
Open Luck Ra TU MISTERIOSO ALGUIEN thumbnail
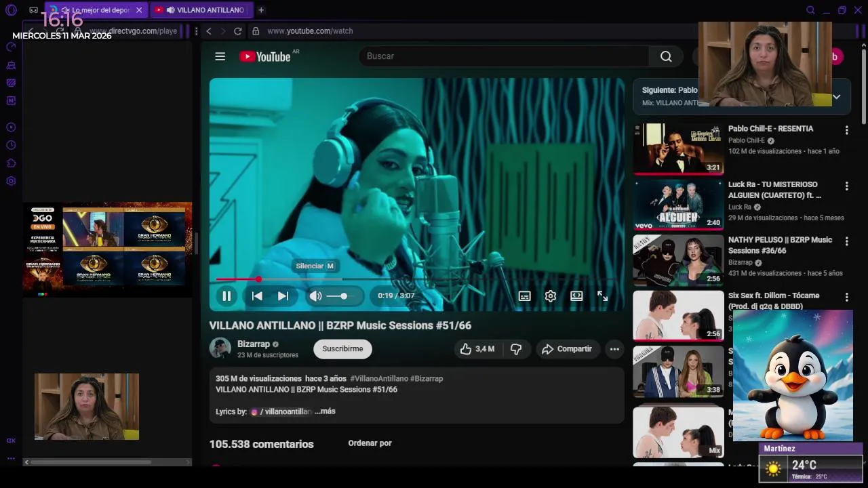pyautogui.click(x=678, y=205)
